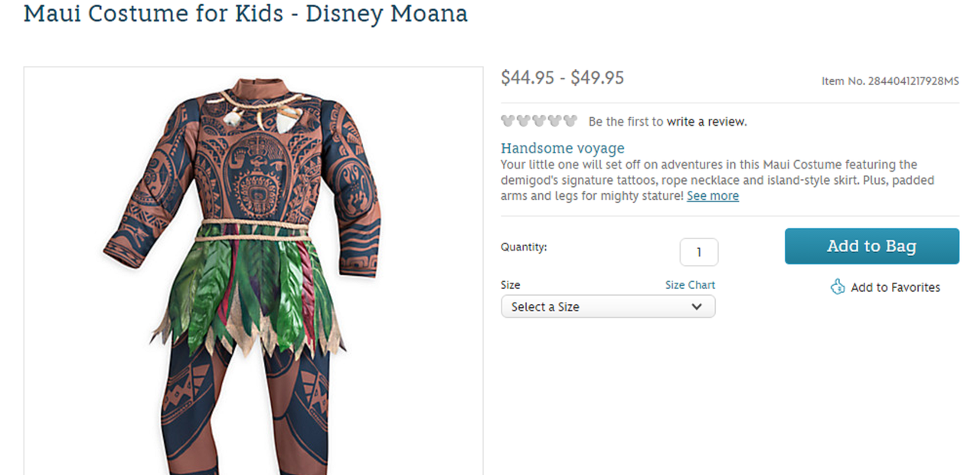Viewport: 980px width, 475px height.
Task: Click the costume description paragraph
Action: click(708, 180)
